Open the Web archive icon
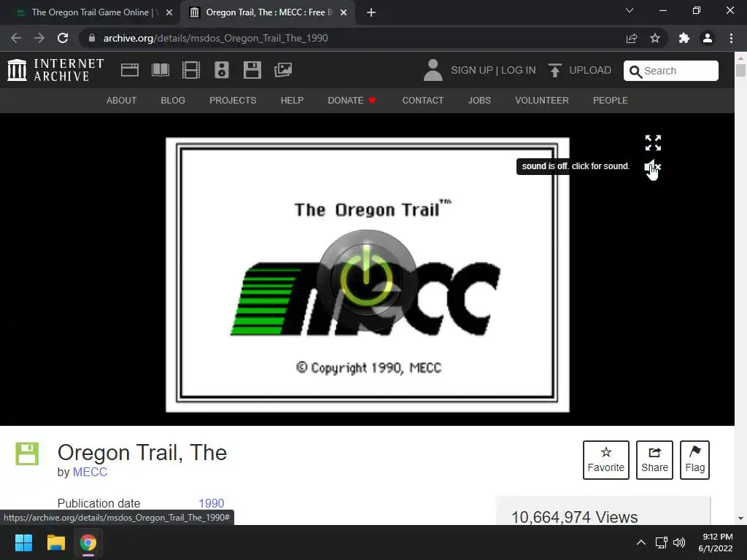 click(x=130, y=70)
